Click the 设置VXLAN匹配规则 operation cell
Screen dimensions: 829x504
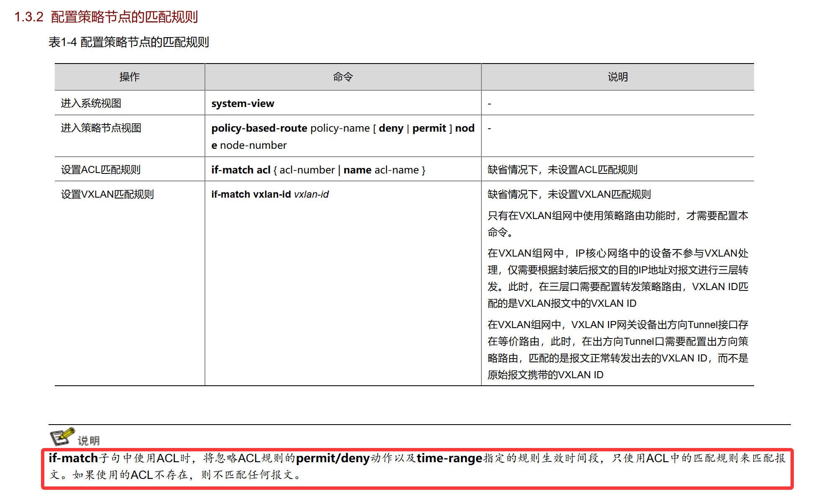[x=107, y=194]
